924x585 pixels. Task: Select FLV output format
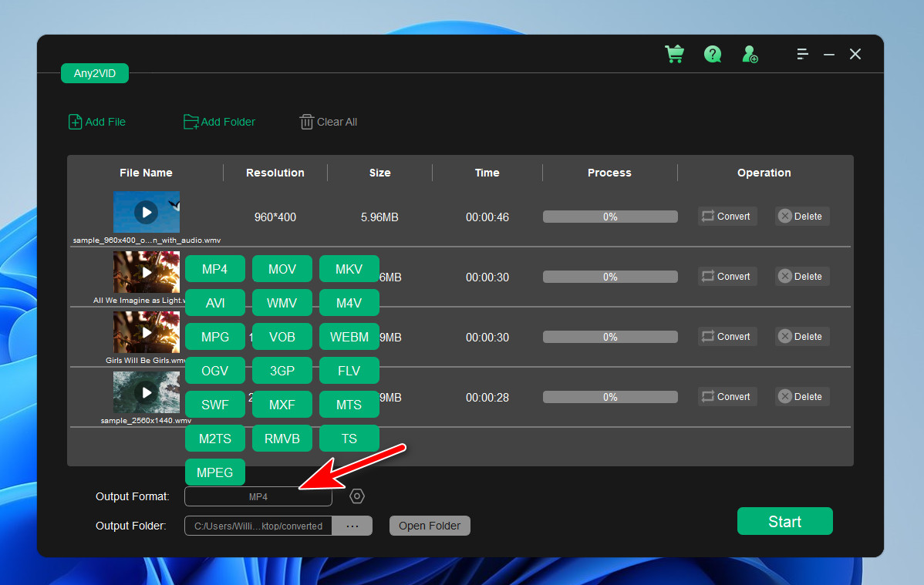349,371
